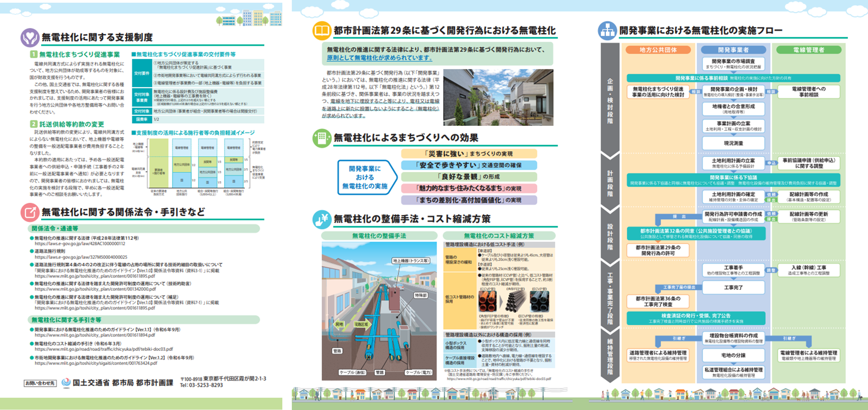
Task: Click the blue flowchart icon beside 実施フロー heading
Action: [x=607, y=31]
